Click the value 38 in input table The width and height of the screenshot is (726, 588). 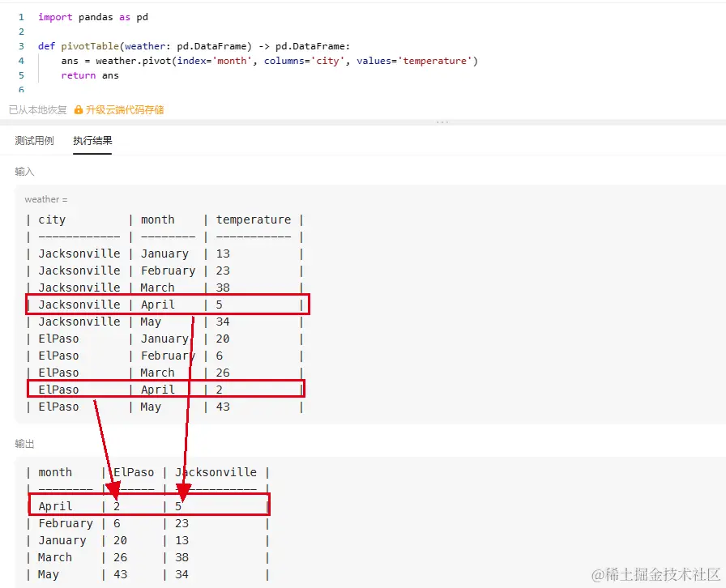pyautogui.click(x=223, y=288)
